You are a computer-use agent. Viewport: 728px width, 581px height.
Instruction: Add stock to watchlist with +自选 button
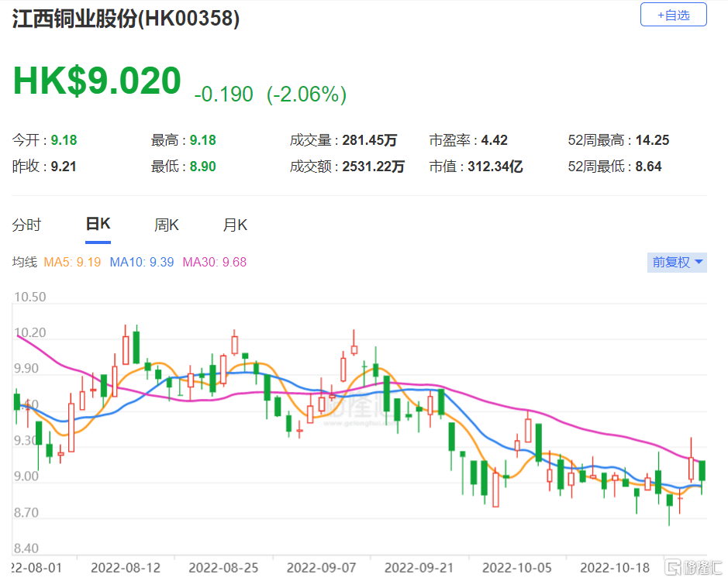(673, 15)
